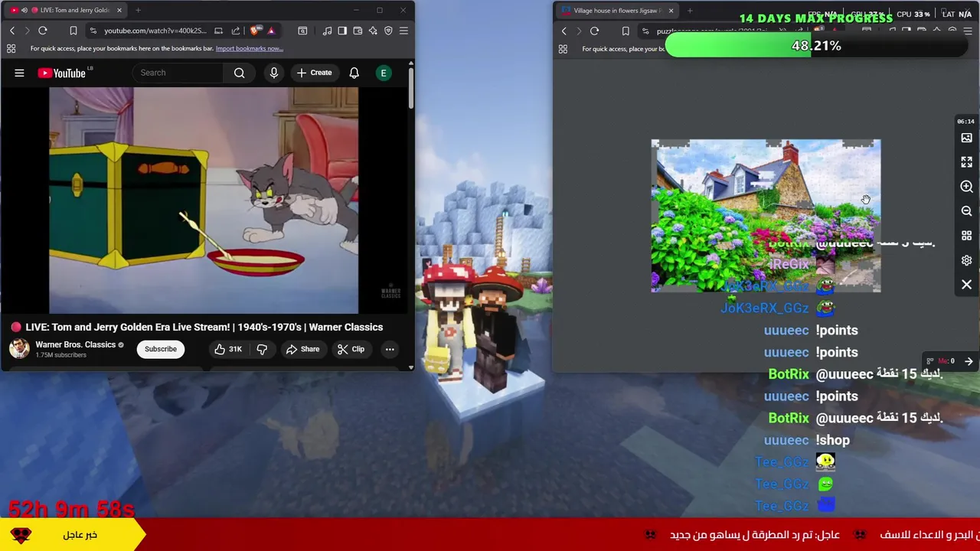Open the Warner Bros. Classics channel name

click(75, 344)
